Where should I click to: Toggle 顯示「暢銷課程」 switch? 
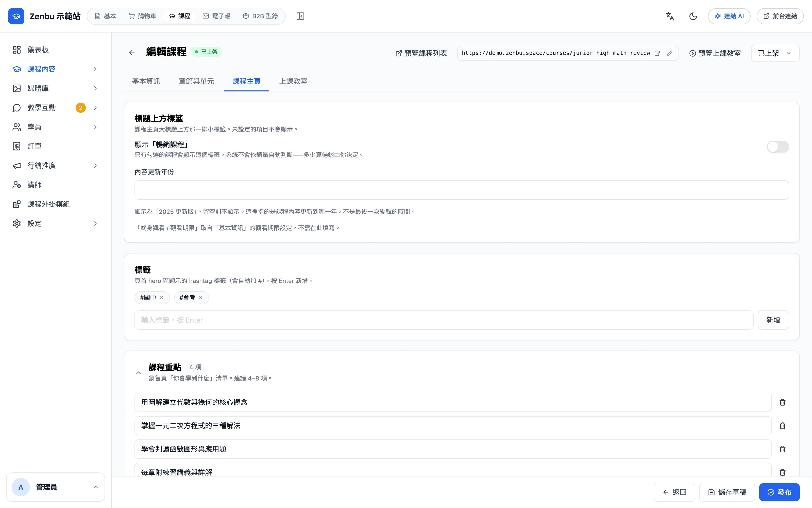(778, 147)
